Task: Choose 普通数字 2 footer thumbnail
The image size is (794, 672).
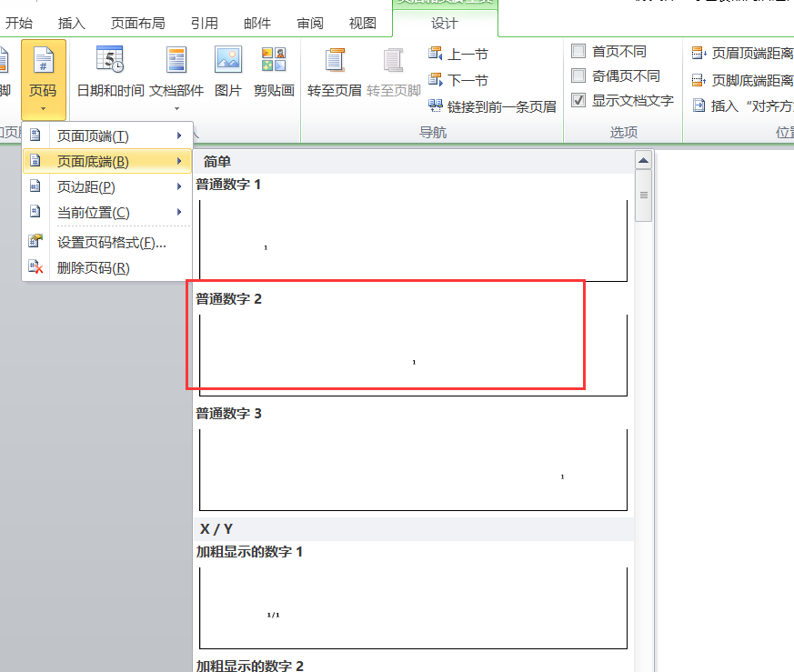Action: click(413, 355)
